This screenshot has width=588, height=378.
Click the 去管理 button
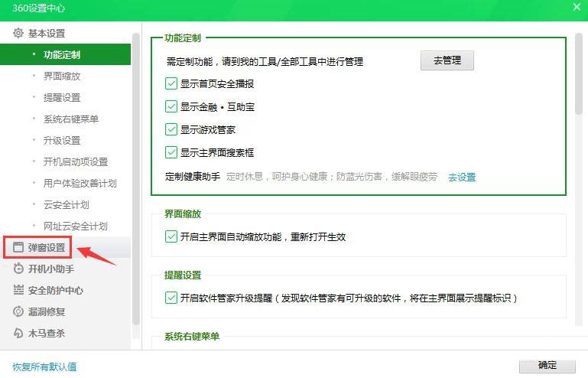447,60
